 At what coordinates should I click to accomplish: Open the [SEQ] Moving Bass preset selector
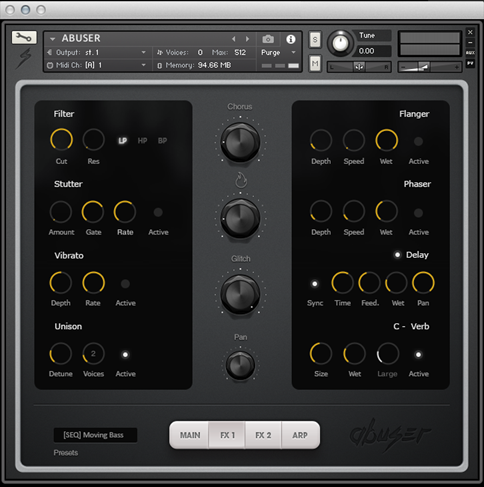click(x=95, y=435)
